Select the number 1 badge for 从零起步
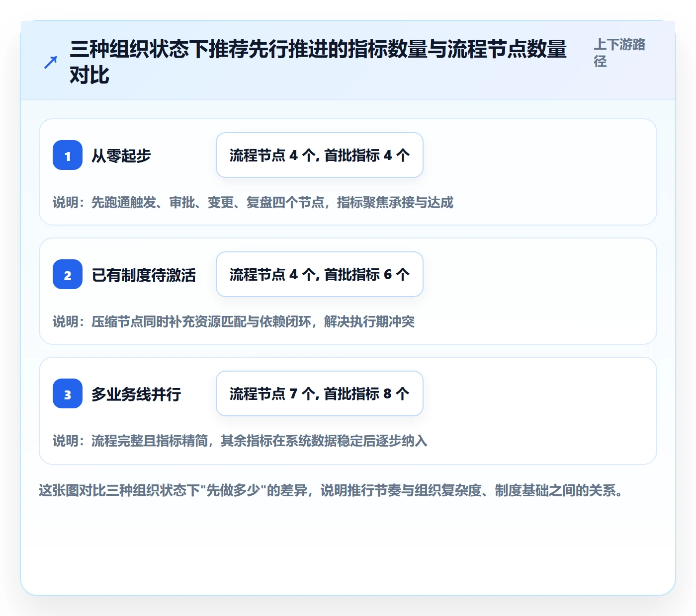Viewport: 696px width, 616px height. click(x=68, y=155)
